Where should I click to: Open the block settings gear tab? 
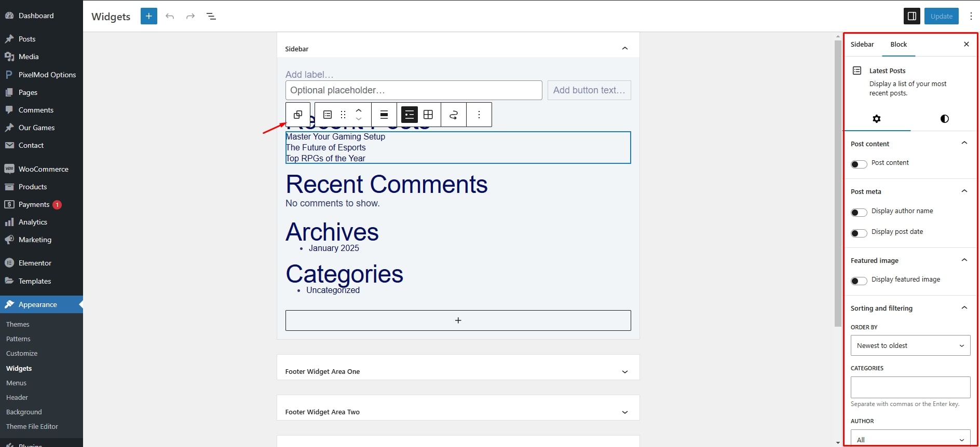point(877,119)
